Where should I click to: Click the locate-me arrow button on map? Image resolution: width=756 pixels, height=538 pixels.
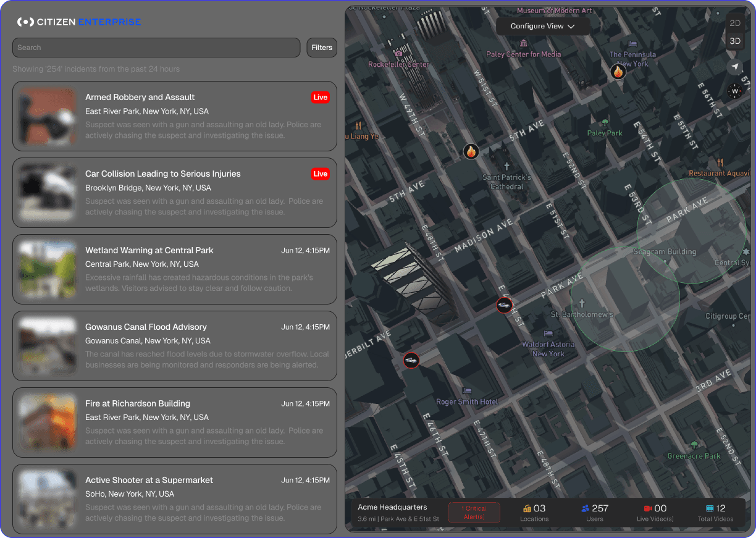[735, 67]
